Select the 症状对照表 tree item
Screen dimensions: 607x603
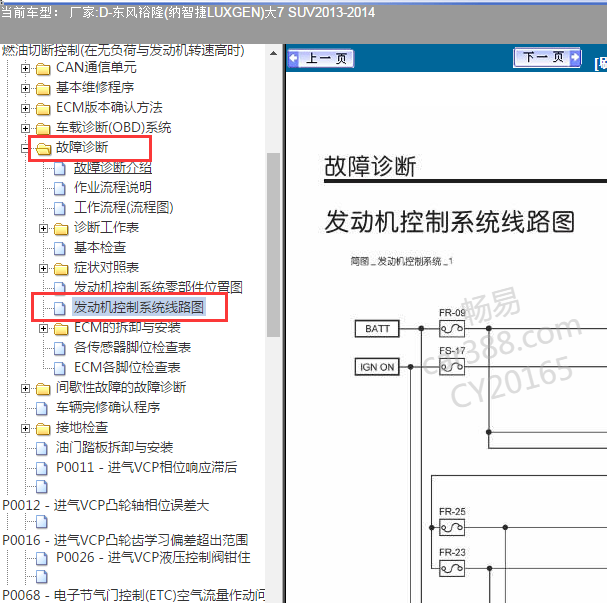click(106, 268)
